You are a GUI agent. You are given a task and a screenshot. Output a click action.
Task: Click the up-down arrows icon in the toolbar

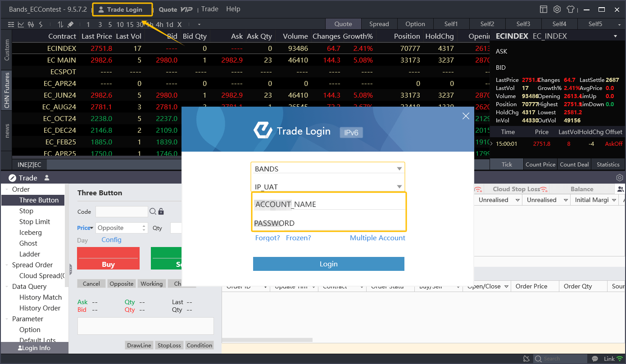60,24
